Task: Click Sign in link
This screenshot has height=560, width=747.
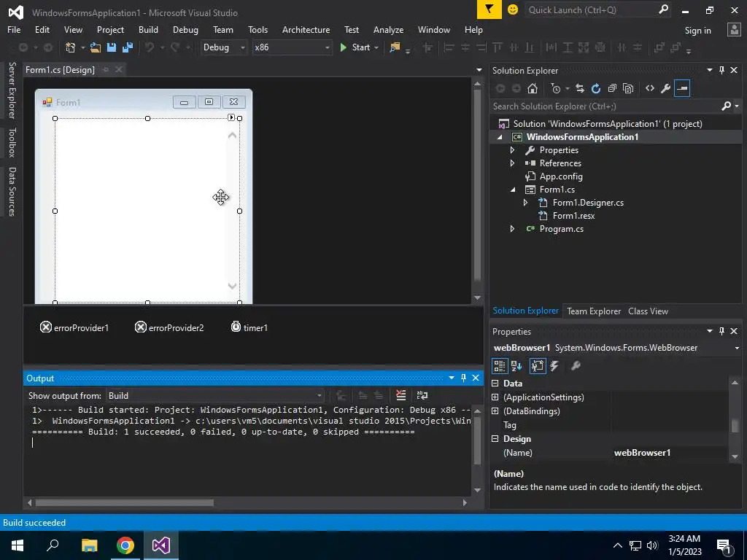Action: tap(697, 31)
